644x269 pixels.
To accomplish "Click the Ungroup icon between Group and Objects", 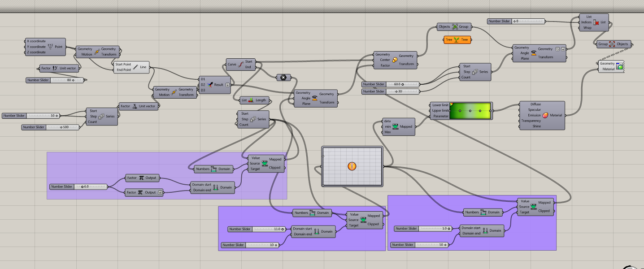I will pos(612,44).
